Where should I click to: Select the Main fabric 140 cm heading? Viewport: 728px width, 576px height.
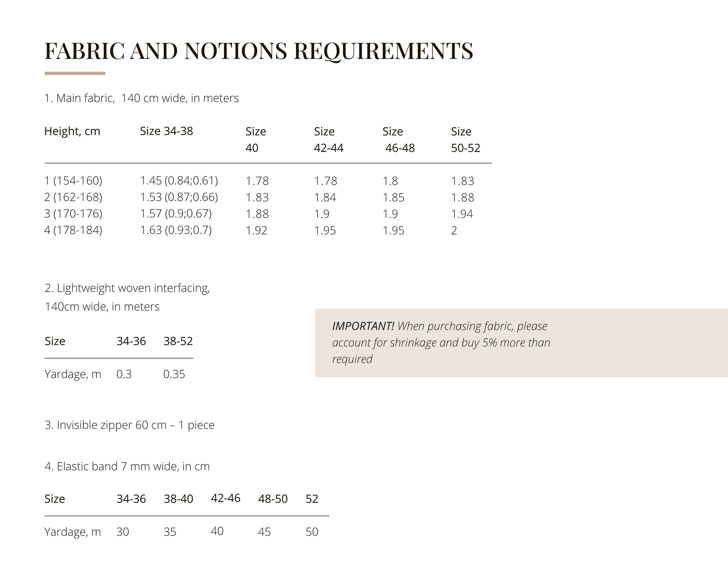141,98
